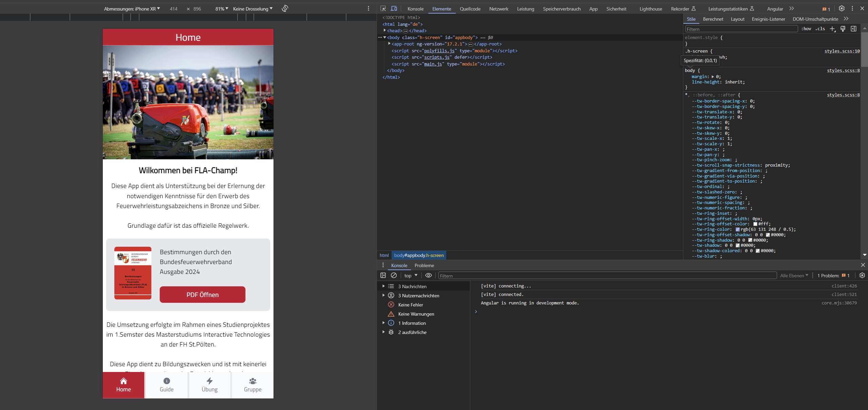Open styles.scss:10 source link
This screenshot has width=868, height=410.
tap(842, 51)
